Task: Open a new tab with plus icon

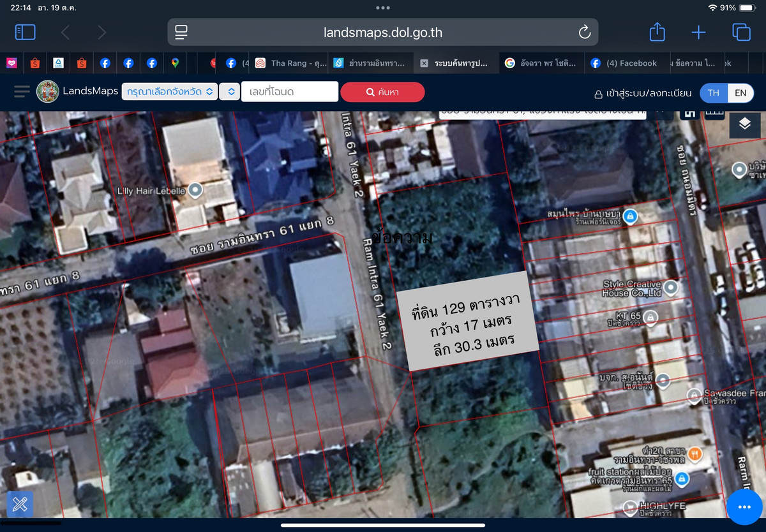Action: point(698,32)
